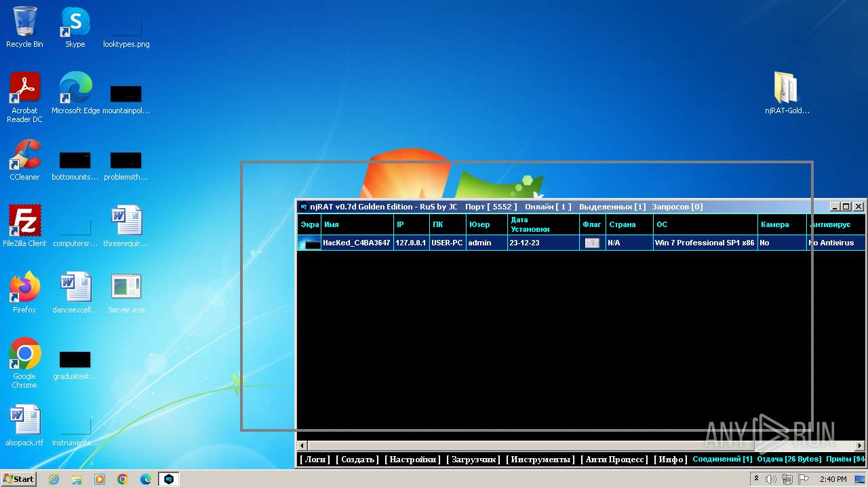The height and width of the screenshot is (488, 868).
Task: Select client HacKed_C4BA3647 row
Action: [x=581, y=243]
